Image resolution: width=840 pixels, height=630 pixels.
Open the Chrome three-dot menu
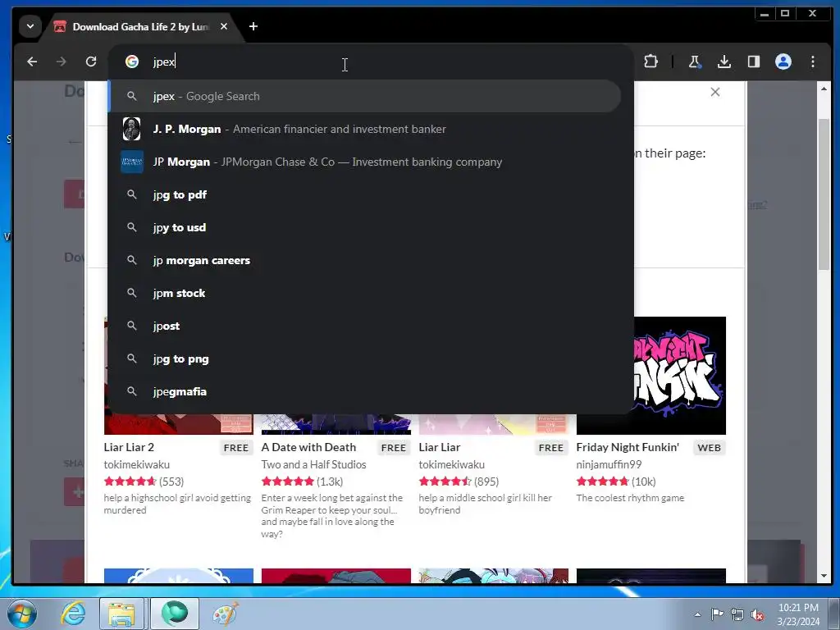[813, 62]
